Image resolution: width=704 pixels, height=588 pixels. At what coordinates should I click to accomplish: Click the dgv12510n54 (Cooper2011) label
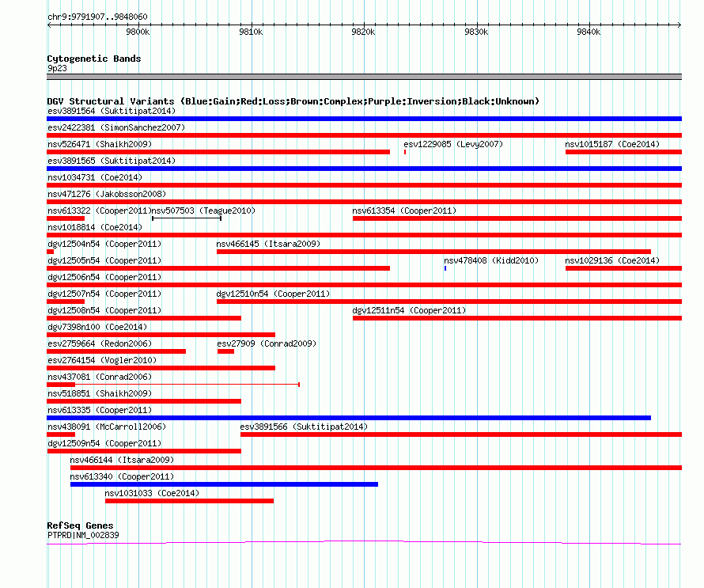click(x=273, y=294)
